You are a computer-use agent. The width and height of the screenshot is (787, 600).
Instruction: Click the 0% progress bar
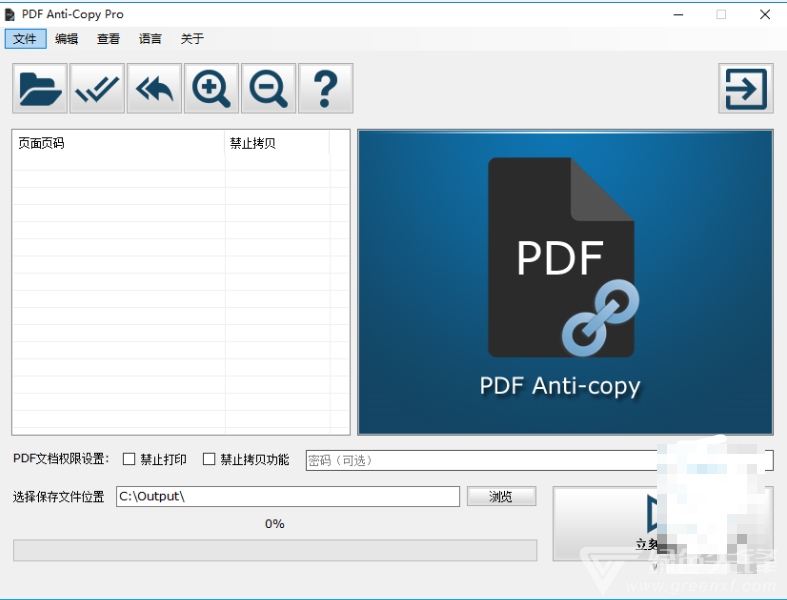pyautogui.click(x=275, y=550)
